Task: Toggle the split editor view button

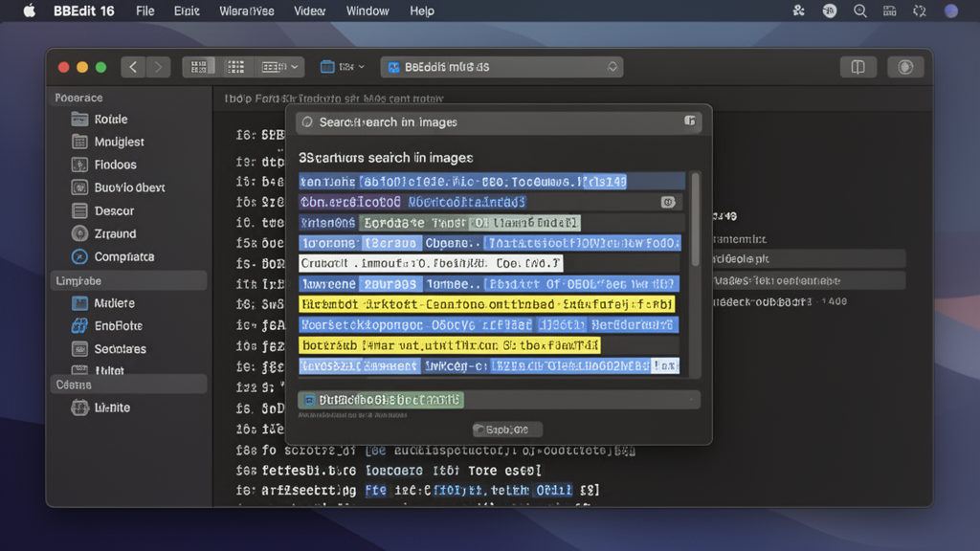Action: [857, 67]
